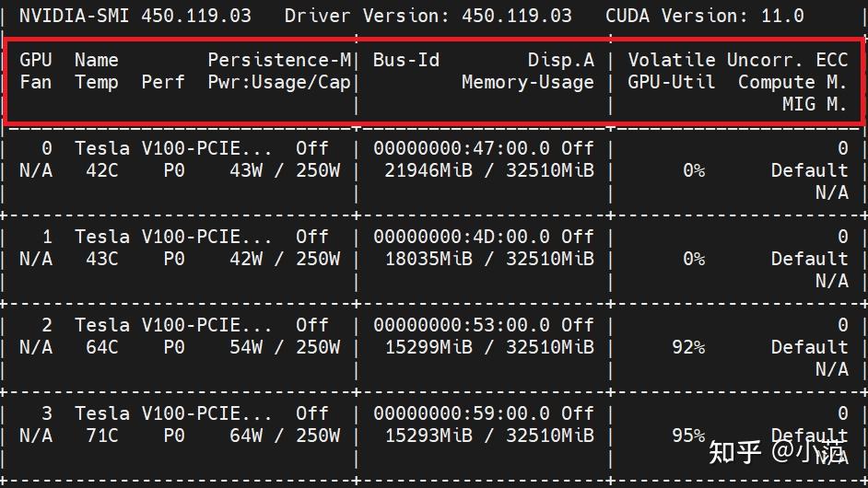Viewport: 868px width, 488px height.
Task: Click power usage 54W / 250W
Action: tap(285, 347)
